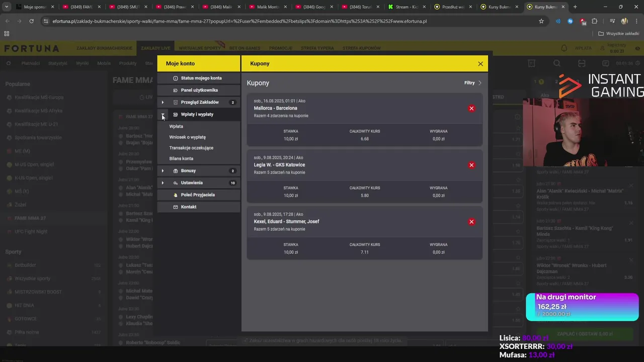Click the Bonusy gift icon
The width and height of the screenshot is (644, 362).
(176, 171)
